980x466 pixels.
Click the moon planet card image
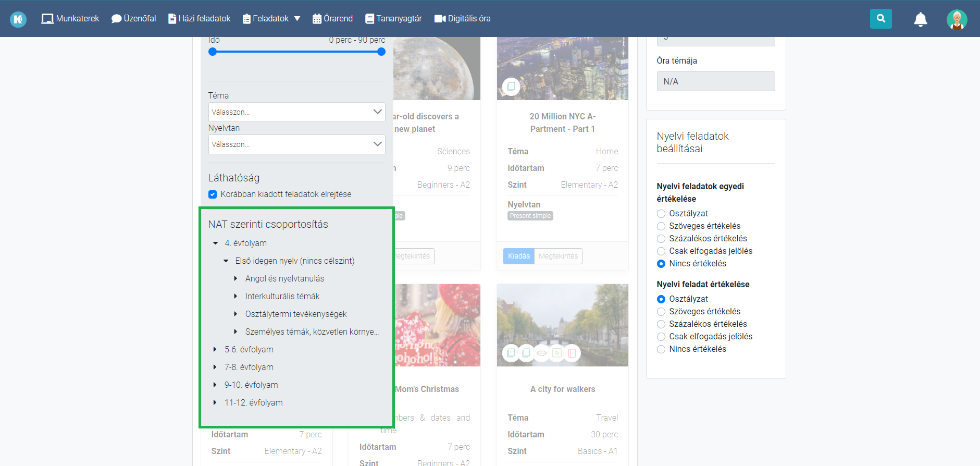437,68
